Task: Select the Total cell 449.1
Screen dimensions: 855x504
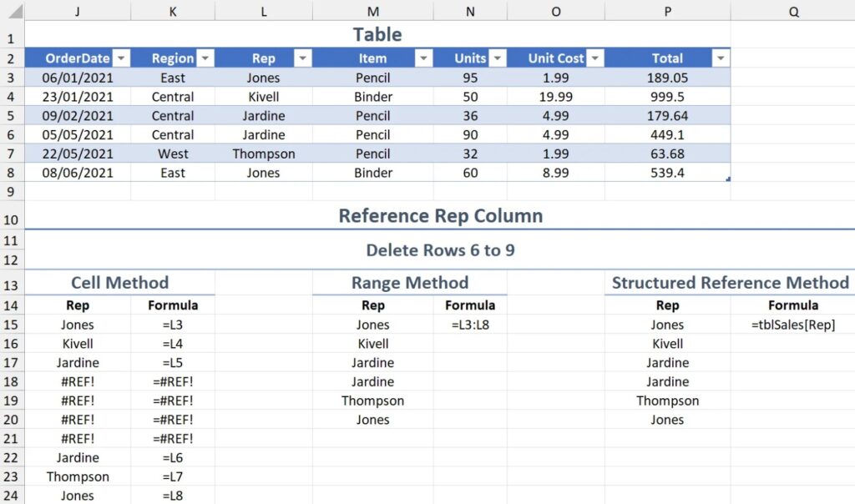Action: [667, 134]
